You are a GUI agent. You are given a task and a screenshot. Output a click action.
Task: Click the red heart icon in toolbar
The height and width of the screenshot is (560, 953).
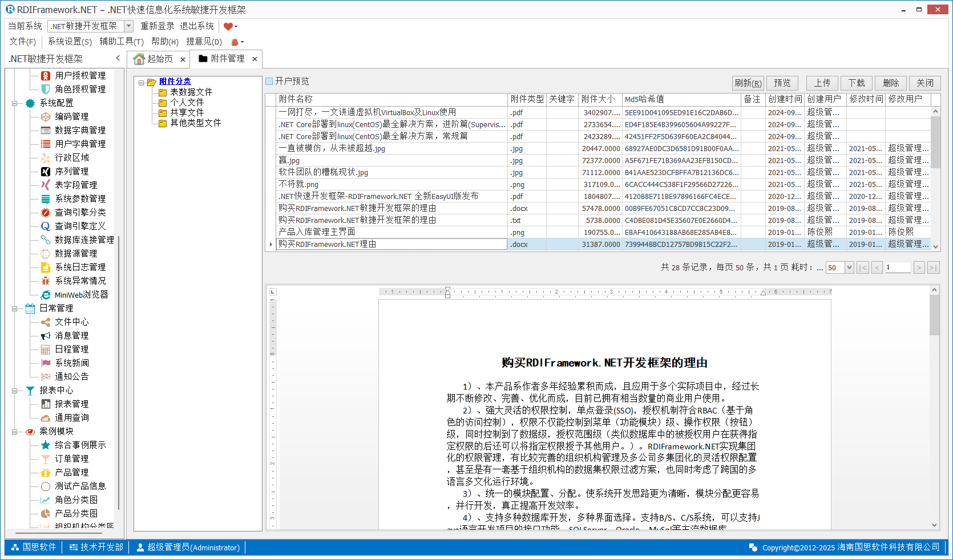(228, 26)
